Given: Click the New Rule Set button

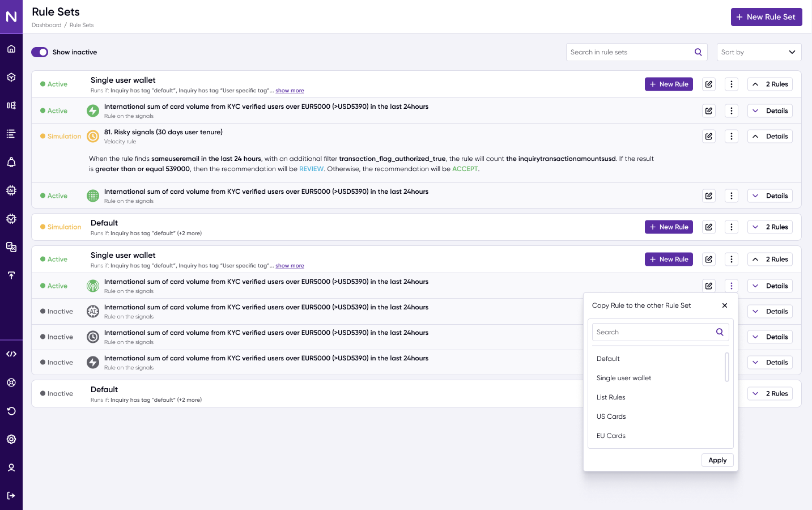Looking at the screenshot, I should (766, 17).
